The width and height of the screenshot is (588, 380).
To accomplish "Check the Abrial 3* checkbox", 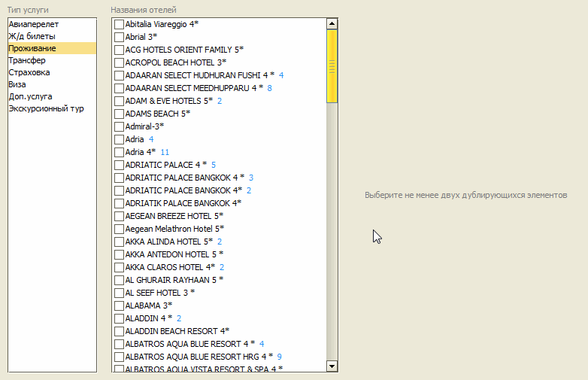I will (x=119, y=37).
